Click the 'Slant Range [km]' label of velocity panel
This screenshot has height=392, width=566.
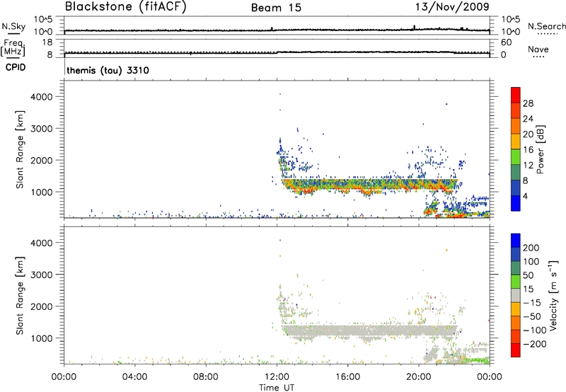coord(20,295)
